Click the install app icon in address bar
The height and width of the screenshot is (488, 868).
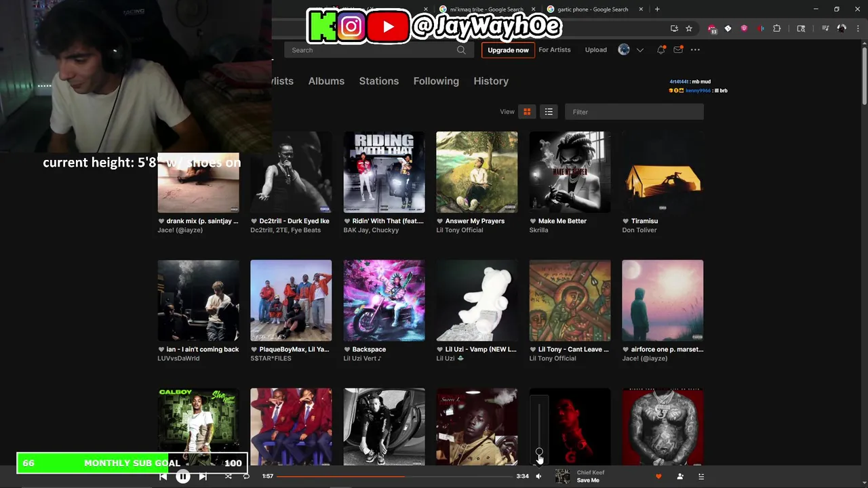point(674,28)
